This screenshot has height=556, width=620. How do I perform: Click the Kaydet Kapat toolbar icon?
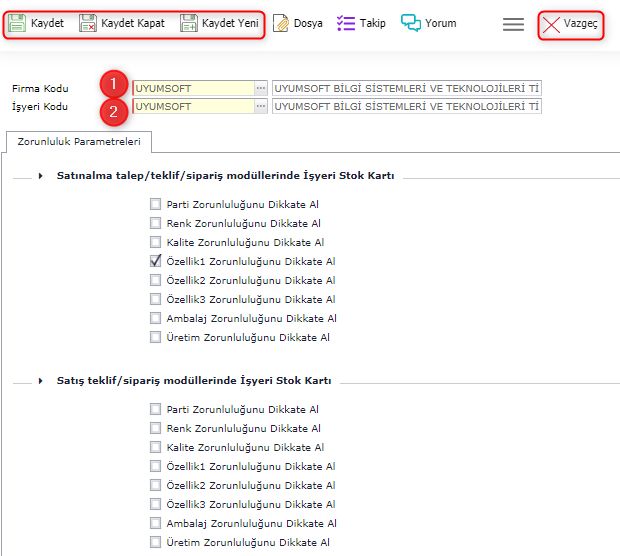(x=88, y=24)
